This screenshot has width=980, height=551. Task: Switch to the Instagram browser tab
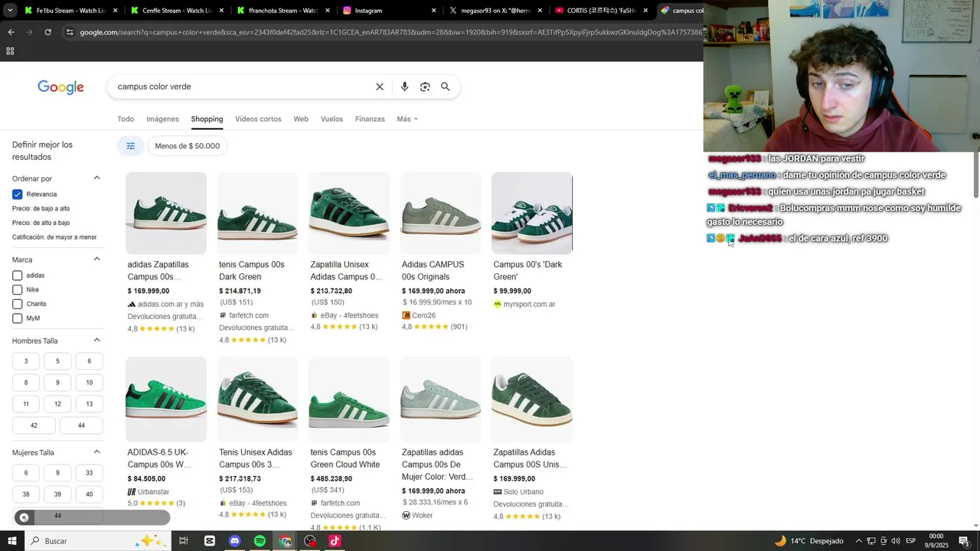pyautogui.click(x=390, y=11)
